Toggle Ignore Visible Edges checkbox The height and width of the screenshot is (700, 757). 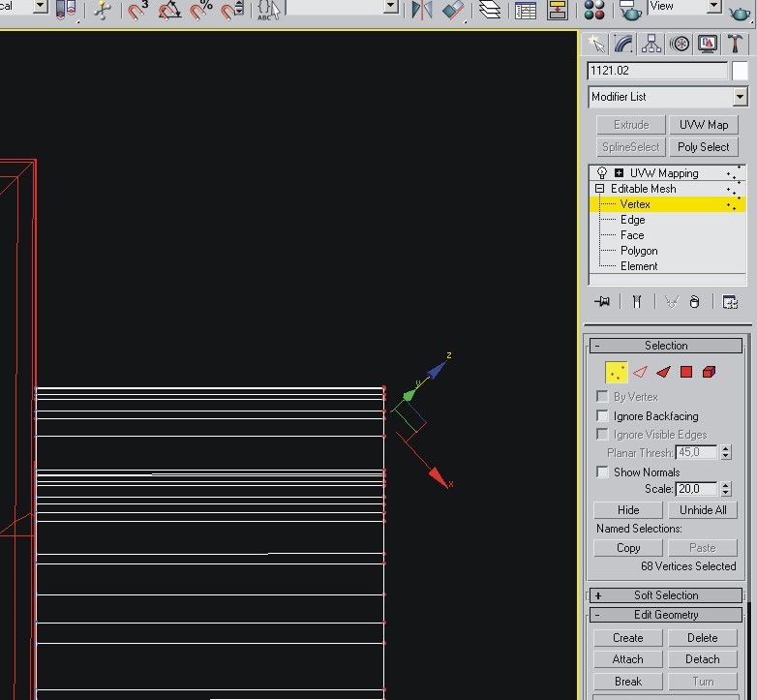coord(602,434)
